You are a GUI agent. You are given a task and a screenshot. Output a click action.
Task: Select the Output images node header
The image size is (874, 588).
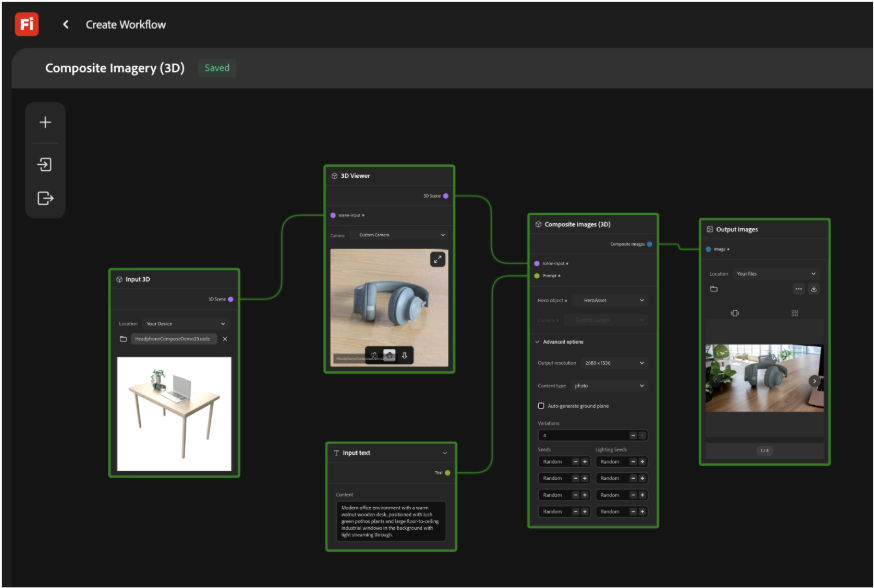click(764, 229)
